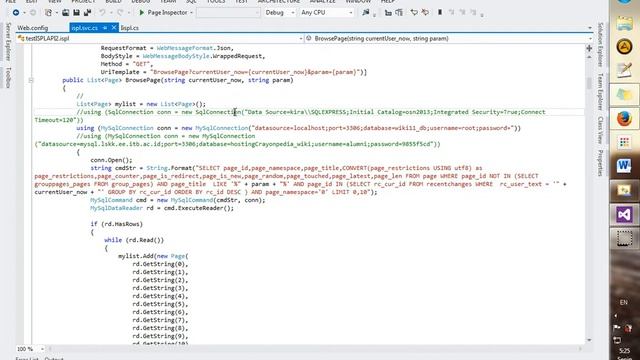Switch to the Iispl.cs tab

click(x=130, y=28)
